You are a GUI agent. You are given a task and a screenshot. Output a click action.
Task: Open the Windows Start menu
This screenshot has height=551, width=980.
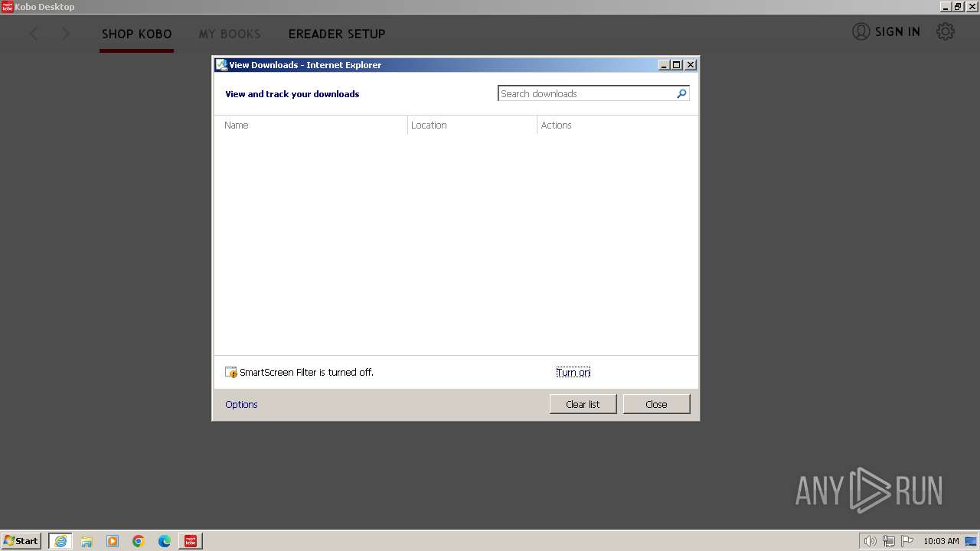(21, 541)
